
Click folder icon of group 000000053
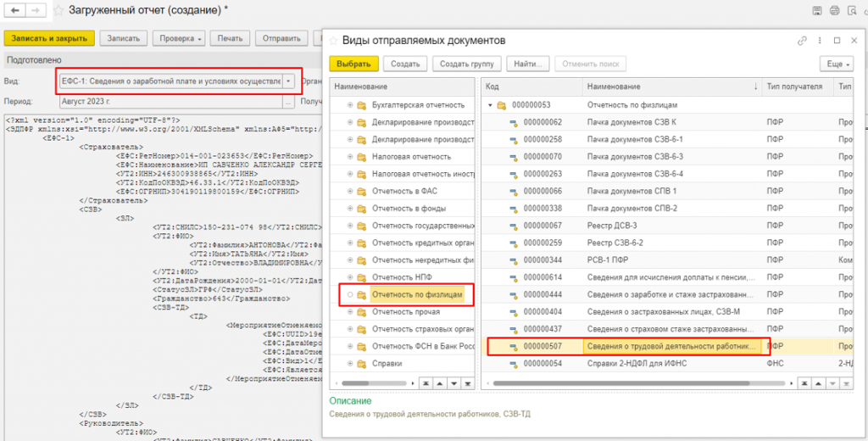pyautogui.click(x=502, y=105)
